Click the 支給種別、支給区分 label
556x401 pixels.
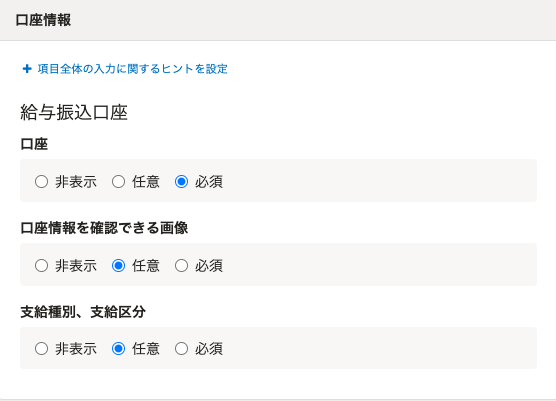(x=83, y=312)
